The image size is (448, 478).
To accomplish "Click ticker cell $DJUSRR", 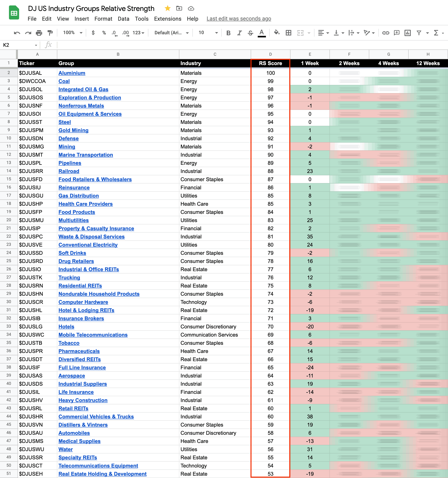I will 38,171.
